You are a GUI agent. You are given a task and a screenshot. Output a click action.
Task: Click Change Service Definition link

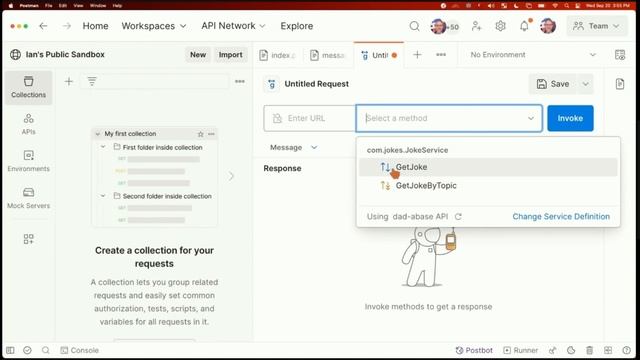(x=561, y=217)
